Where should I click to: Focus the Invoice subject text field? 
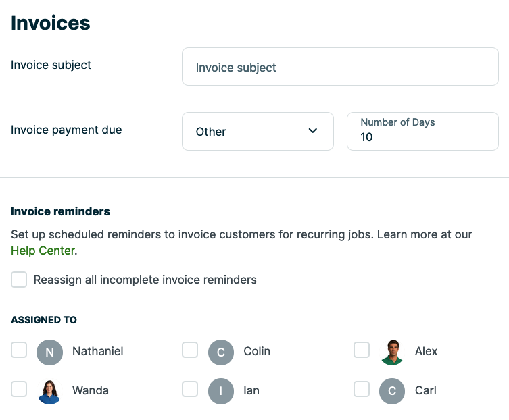[x=340, y=67]
